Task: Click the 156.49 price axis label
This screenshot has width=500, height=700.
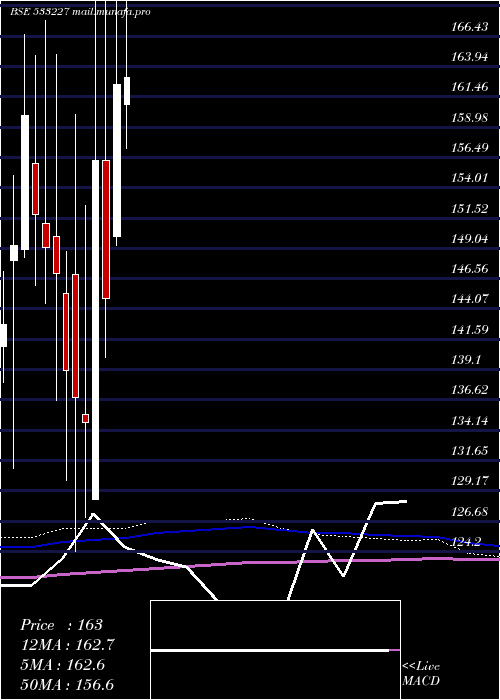Action: pyautogui.click(x=470, y=147)
